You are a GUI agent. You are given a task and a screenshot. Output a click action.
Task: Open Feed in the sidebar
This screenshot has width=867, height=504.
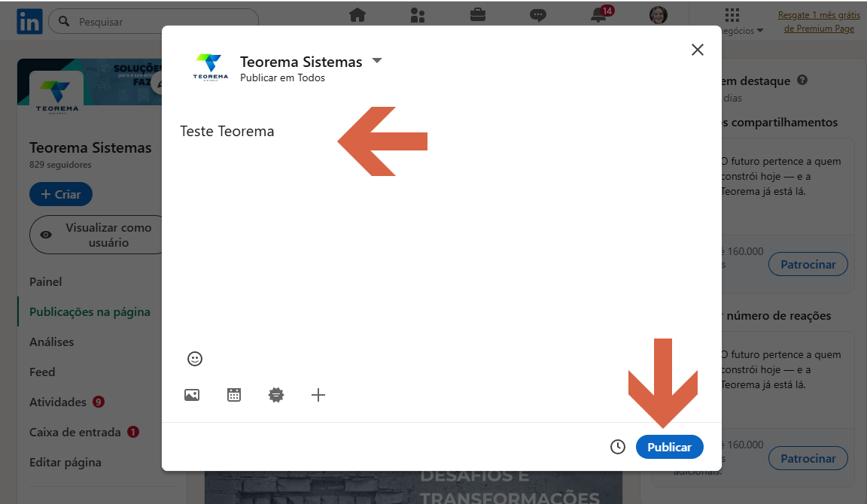[x=42, y=372]
